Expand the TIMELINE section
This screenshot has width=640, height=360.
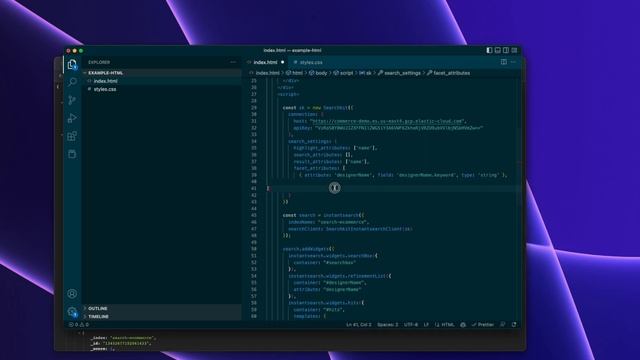point(162,316)
